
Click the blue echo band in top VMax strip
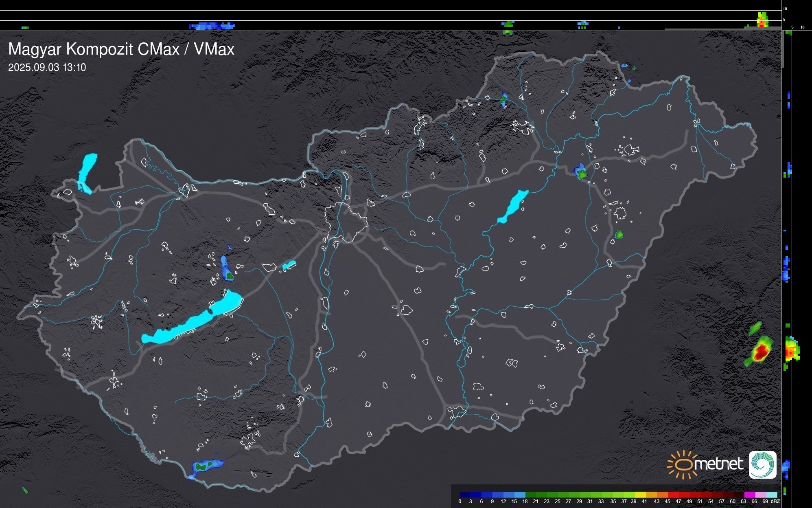[212, 26]
